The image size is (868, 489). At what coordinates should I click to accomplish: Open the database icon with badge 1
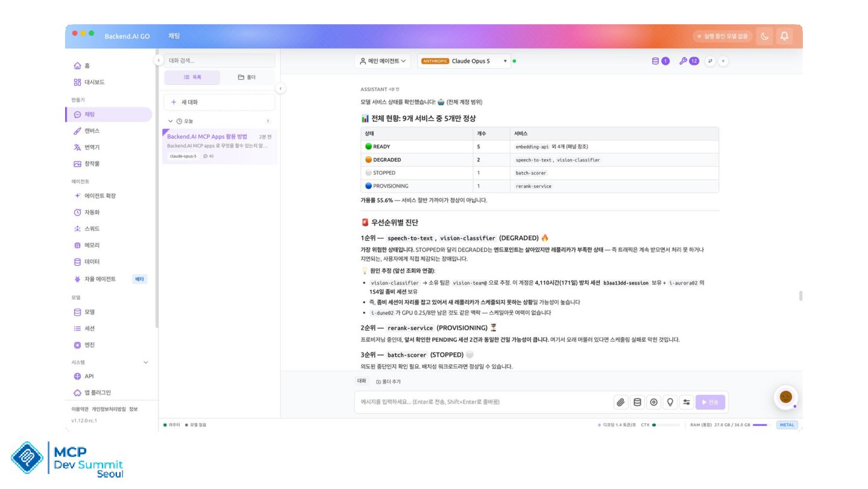(x=661, y=61)
